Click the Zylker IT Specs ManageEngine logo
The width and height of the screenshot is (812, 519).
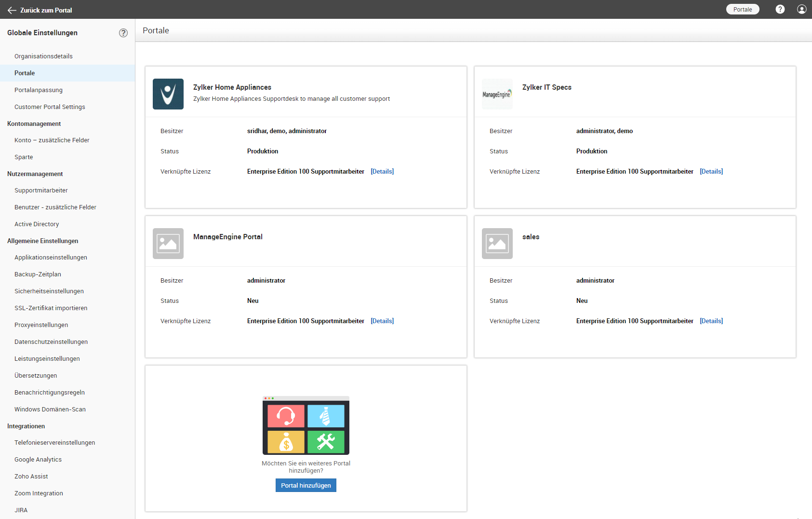497,94
